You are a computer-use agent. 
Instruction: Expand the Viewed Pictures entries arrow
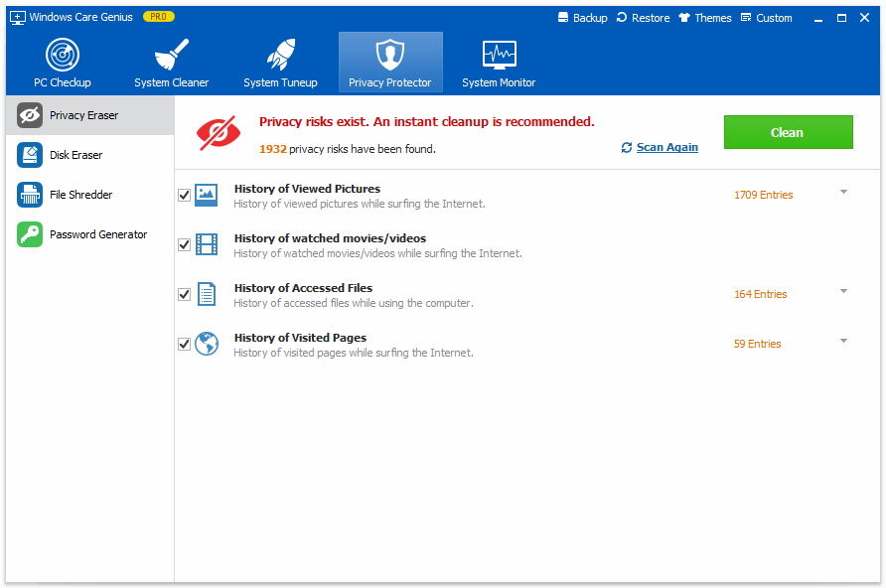[x=843, y=192]
